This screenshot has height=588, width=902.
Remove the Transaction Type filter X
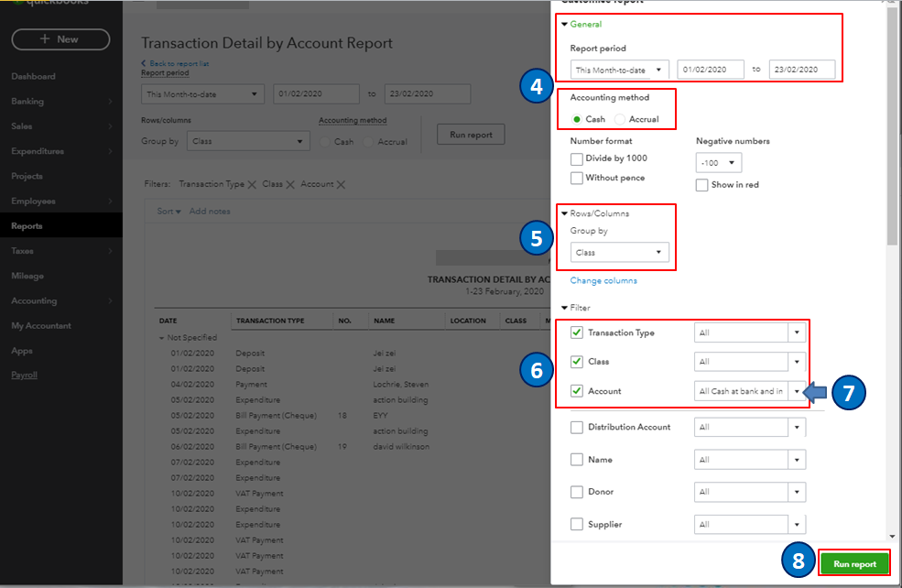click(x=253, y=185)
